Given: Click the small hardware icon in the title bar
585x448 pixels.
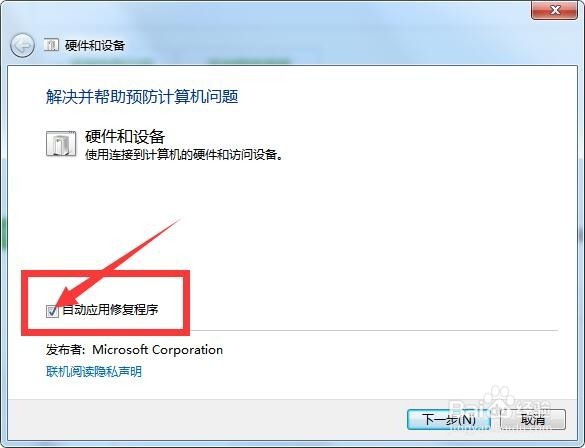Looking at the screenshot, I should click(51, 45).
